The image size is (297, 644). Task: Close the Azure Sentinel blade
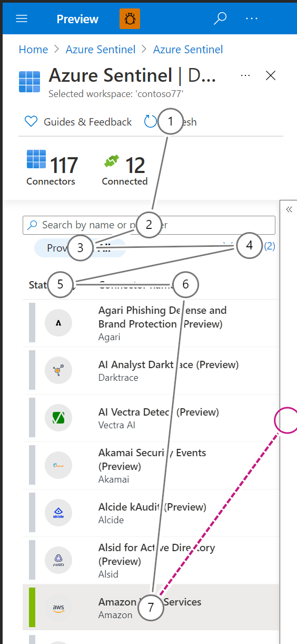pyautogui.click(x=271, y=75)
